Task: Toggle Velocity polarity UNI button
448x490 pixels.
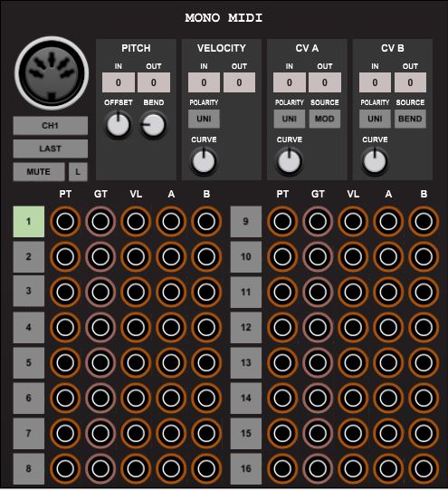Action: click(x=204, y=119)
